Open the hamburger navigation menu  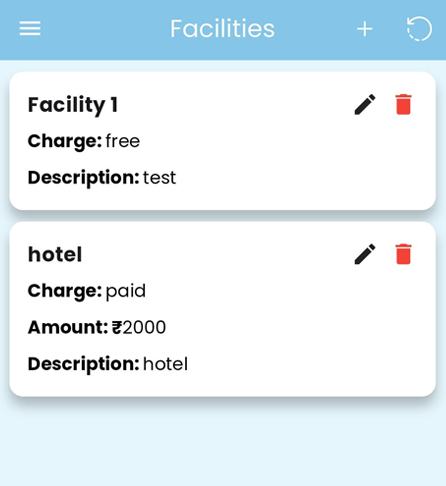(x=30, y=28)
